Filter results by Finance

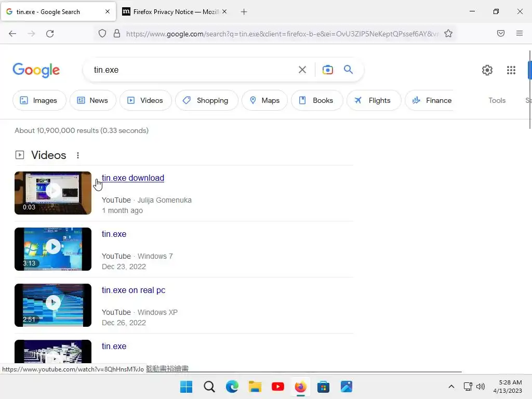[430, 100]
